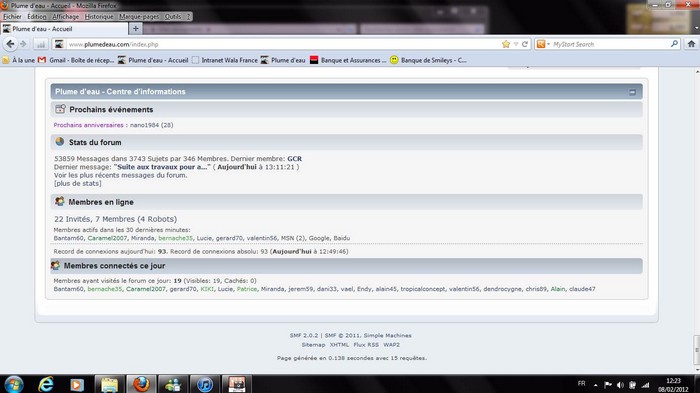700x393 pixels.
Task: Click the people icon by Membres en ligne
Action: point(59,201)
